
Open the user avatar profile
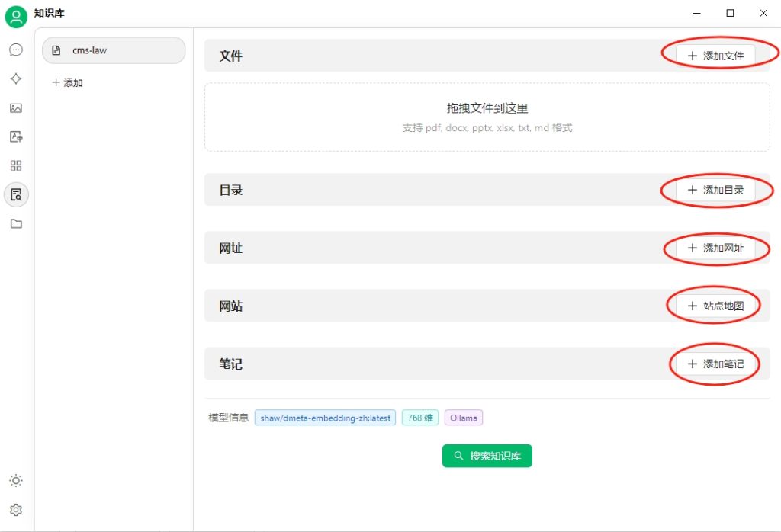[16, 17]
